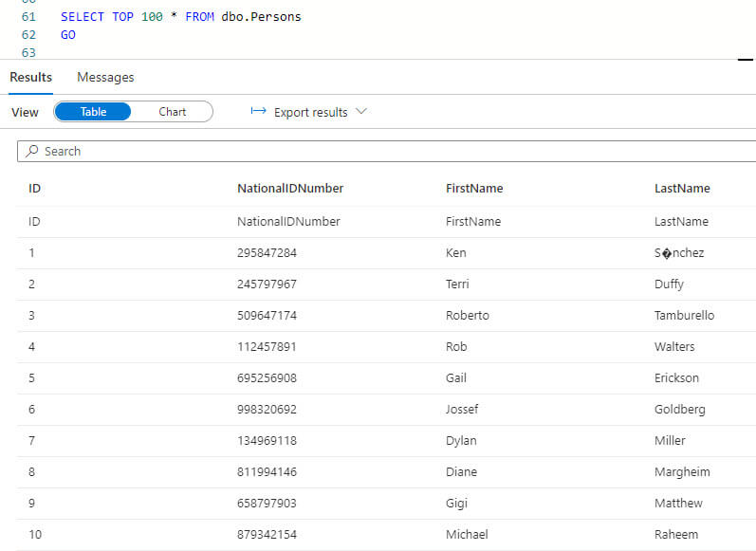Sort by NationalIDNumber column header

coord(290,189)
